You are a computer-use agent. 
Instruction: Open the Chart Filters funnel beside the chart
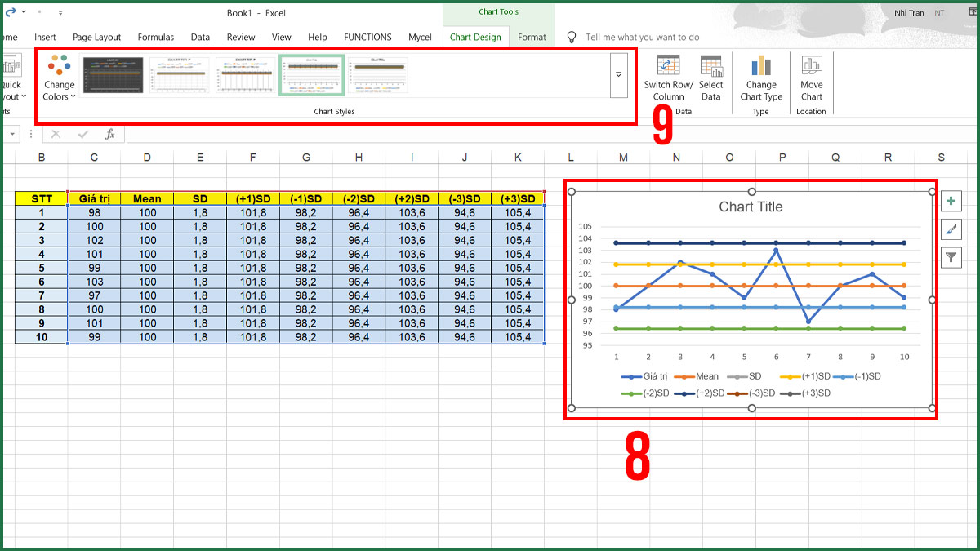pos(951,258)
